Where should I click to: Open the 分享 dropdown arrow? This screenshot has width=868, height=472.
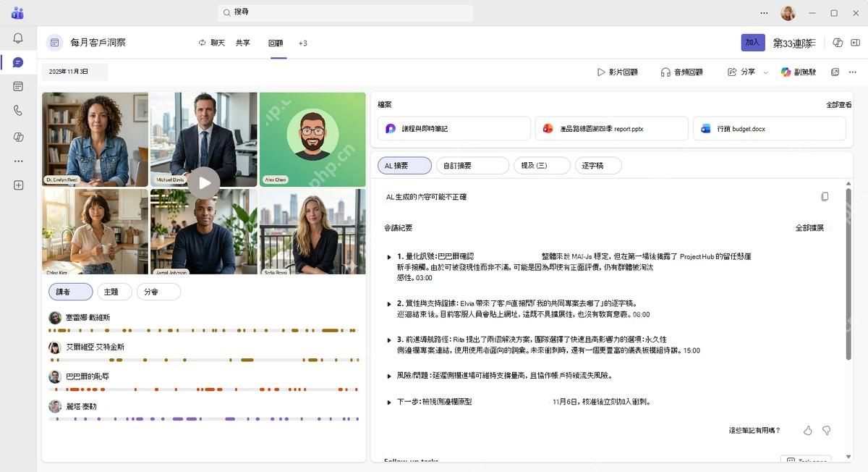[x=766, y=72]
